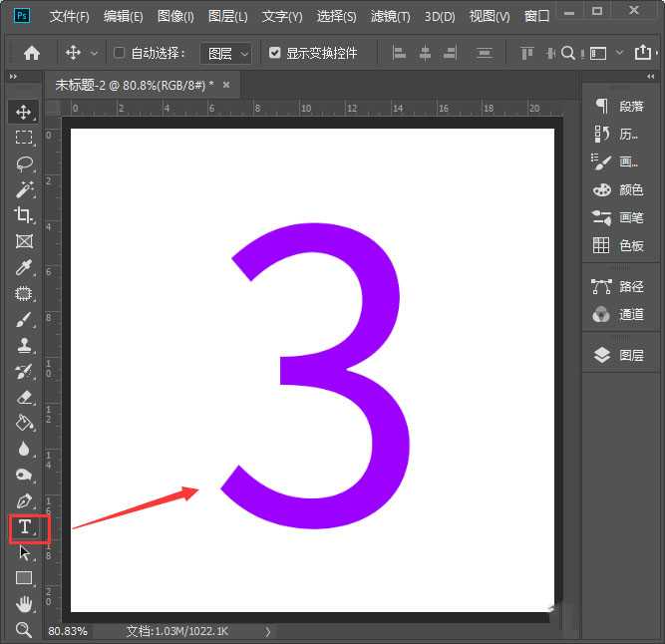Toggle the 自动选择 checkbox

pos(120,53)
